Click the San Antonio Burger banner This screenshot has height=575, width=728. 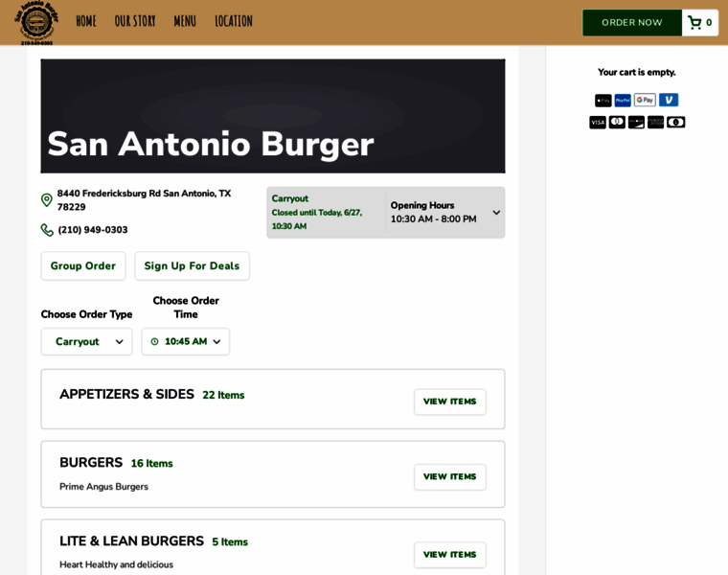point(273,116)
